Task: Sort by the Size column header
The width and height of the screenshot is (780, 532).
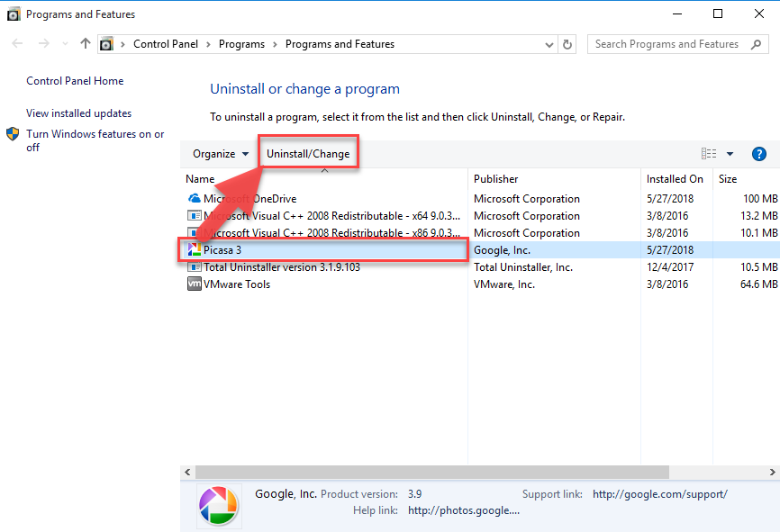Action: tap(727, 179)
